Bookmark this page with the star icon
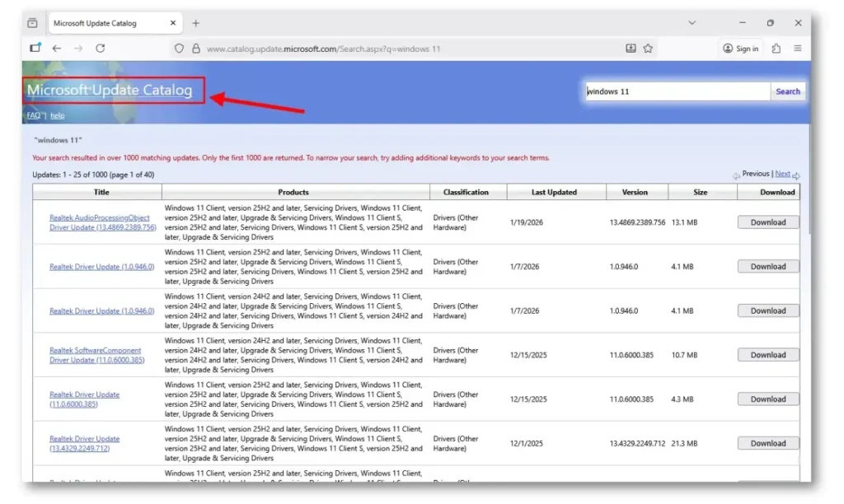The height and width of the screenshot is (504, 844). coord(648,49)
